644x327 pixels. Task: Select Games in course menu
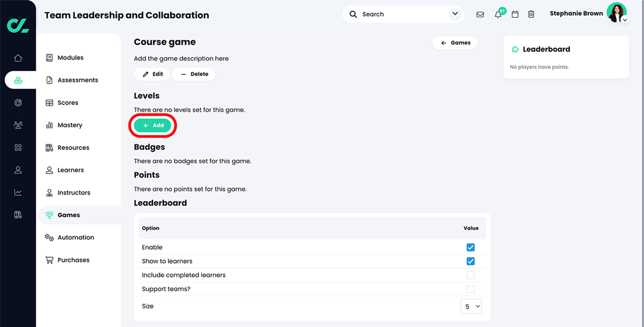[x=80, y=215]
